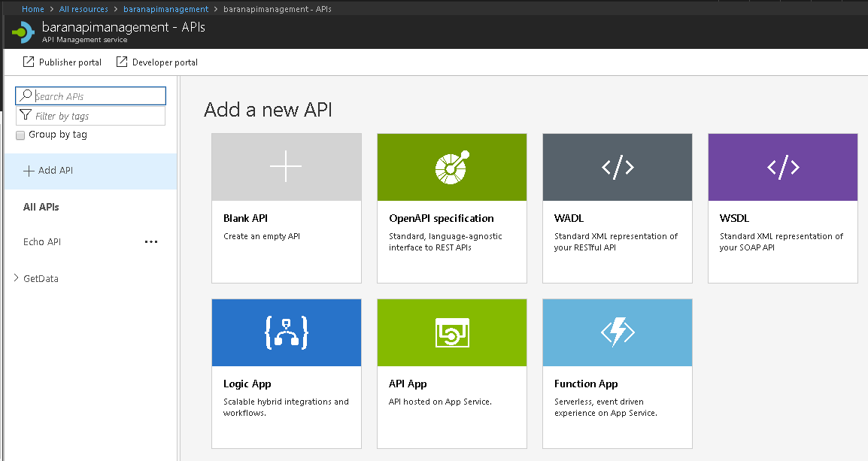Choose the OpenAPI specification title

tap(442, 219)
